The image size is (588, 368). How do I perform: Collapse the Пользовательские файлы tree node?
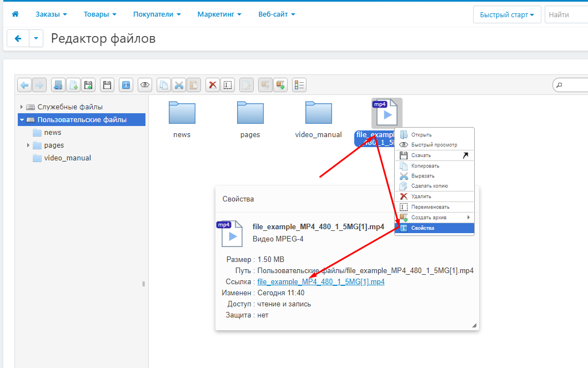(x=22, y=120)
